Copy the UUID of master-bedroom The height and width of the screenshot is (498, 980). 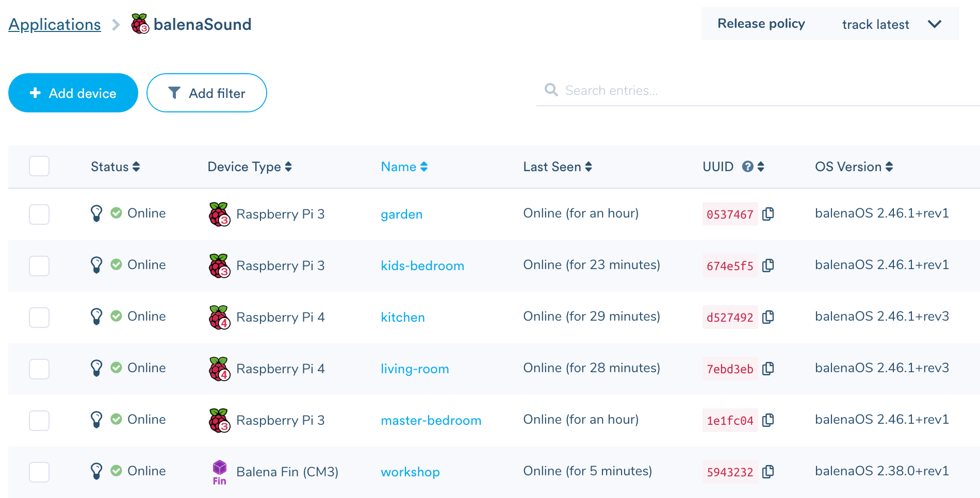(768, 420)
